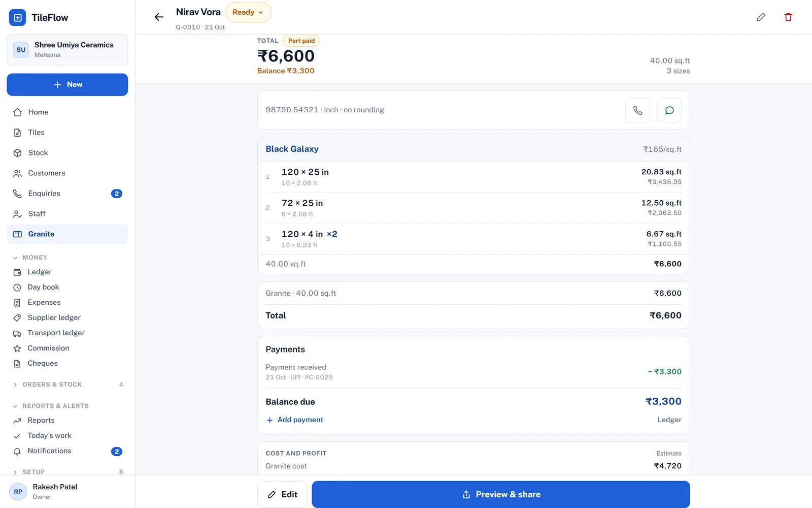
Task: Open Commission page
Action: click(67, 348)
